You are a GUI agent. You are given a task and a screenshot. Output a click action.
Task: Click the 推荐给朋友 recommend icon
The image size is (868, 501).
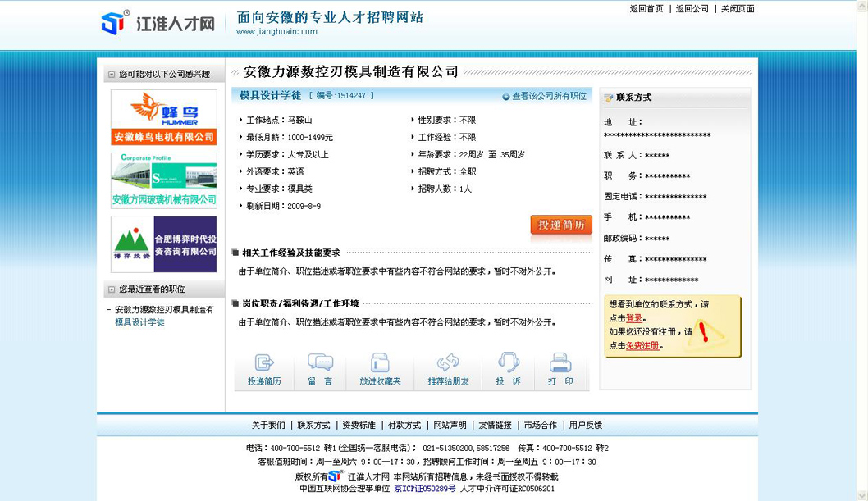click(x=448, y=363)
